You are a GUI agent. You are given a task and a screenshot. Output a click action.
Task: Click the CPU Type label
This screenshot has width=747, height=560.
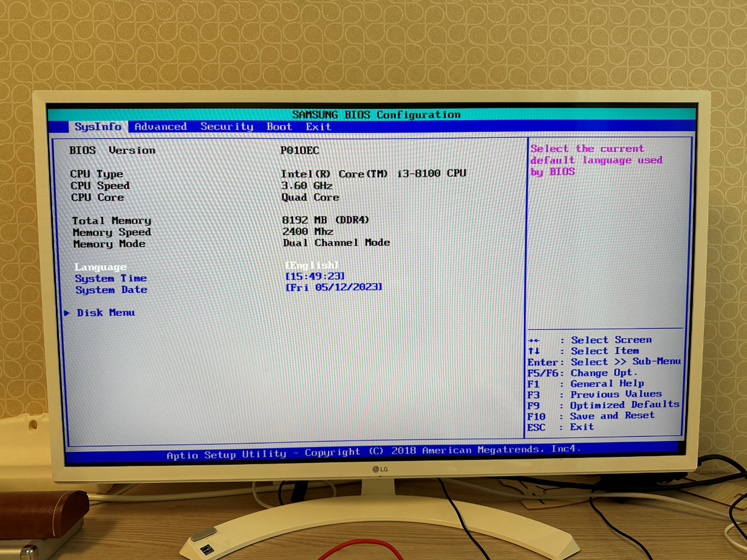(x=97, y=174)
